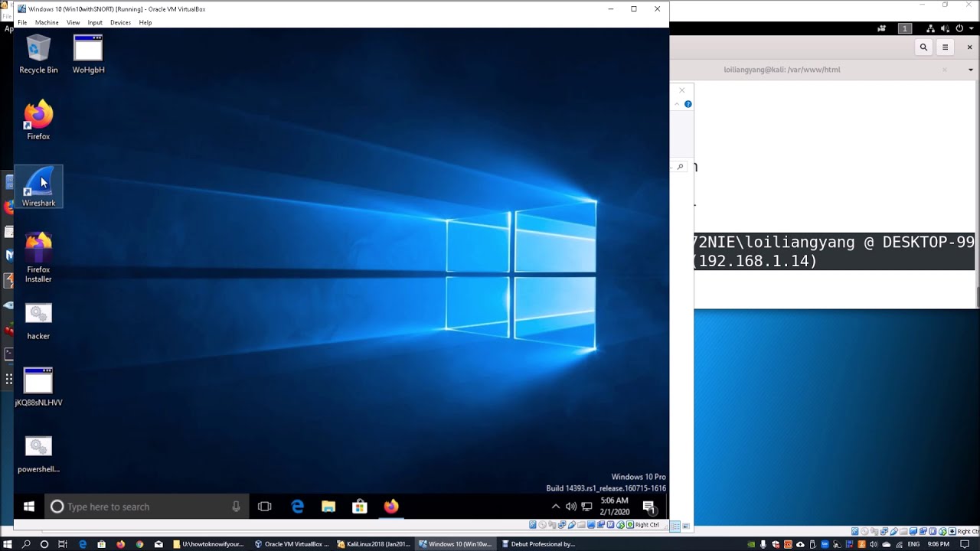Select the WoHgbH desktop file
The image size is (980, 551).
[x=88, y=54]
